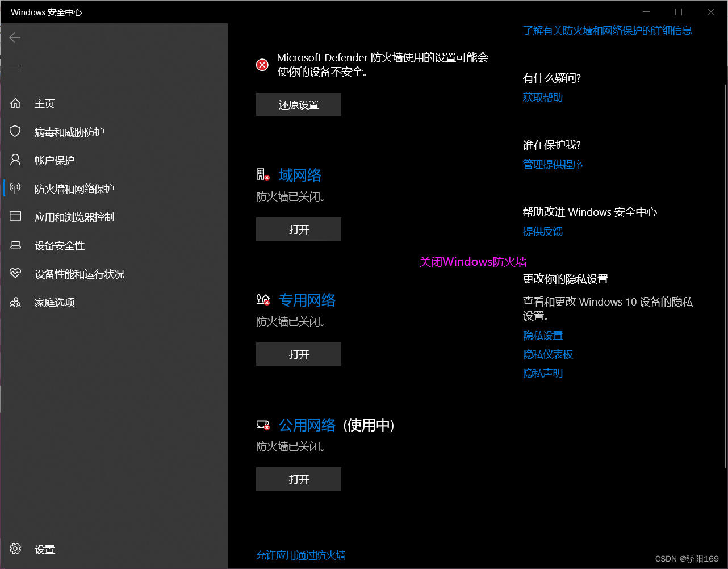Image resolution: width=728 pixels, height=569 pixels.
Task: Click the gear icon for 设置
Action: [x=15, y=549]
